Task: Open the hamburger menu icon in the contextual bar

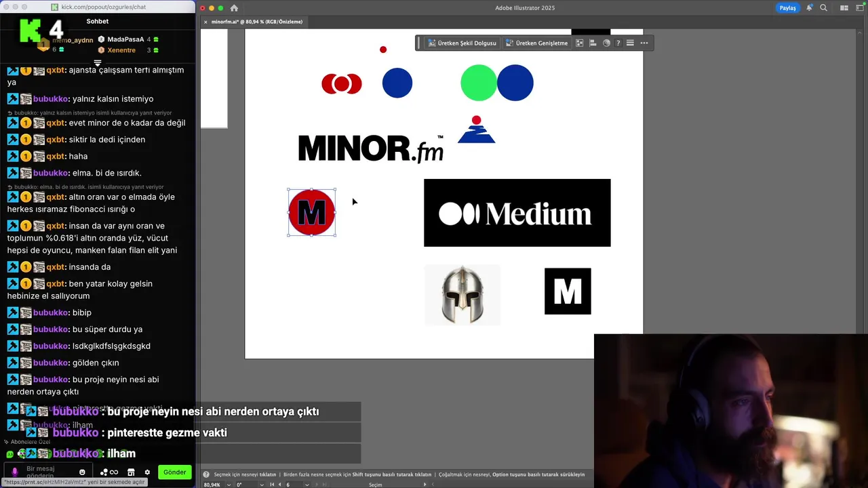Action: pos(630,43)
